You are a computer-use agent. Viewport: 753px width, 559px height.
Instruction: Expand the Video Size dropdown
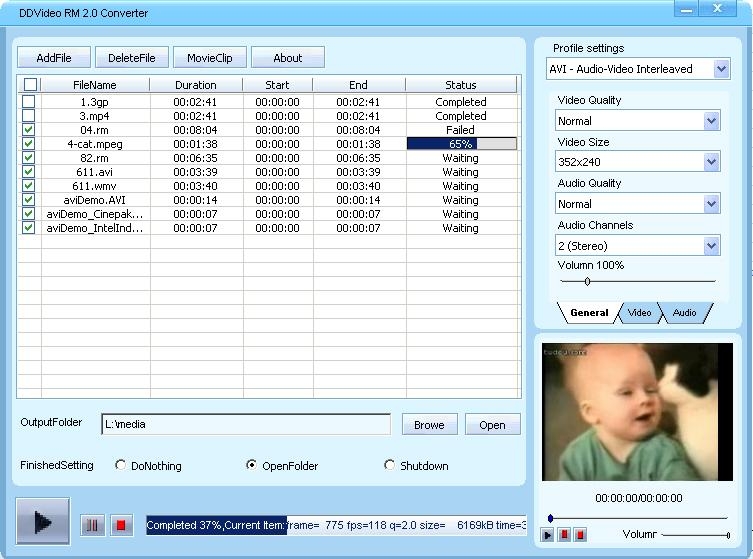click(x=711, y=162)
